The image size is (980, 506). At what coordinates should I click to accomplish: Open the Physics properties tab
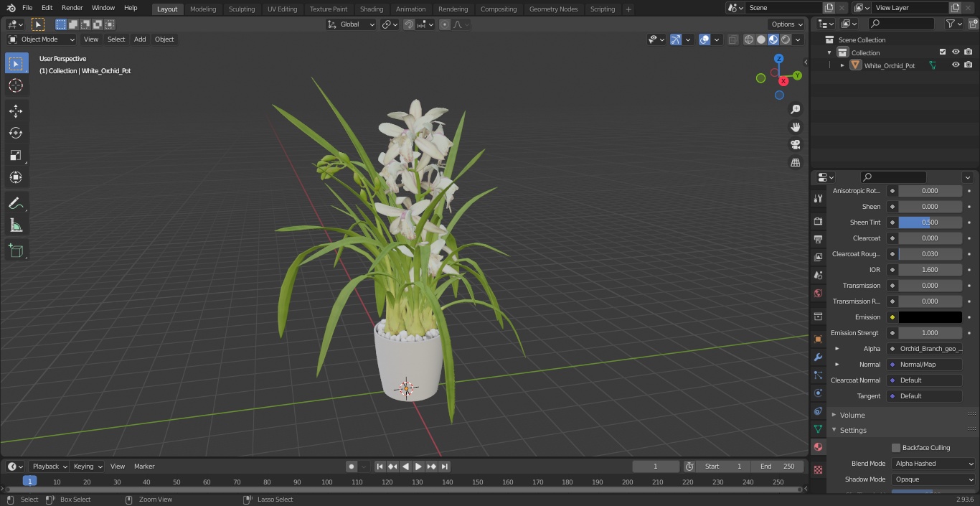click(818, 393)
